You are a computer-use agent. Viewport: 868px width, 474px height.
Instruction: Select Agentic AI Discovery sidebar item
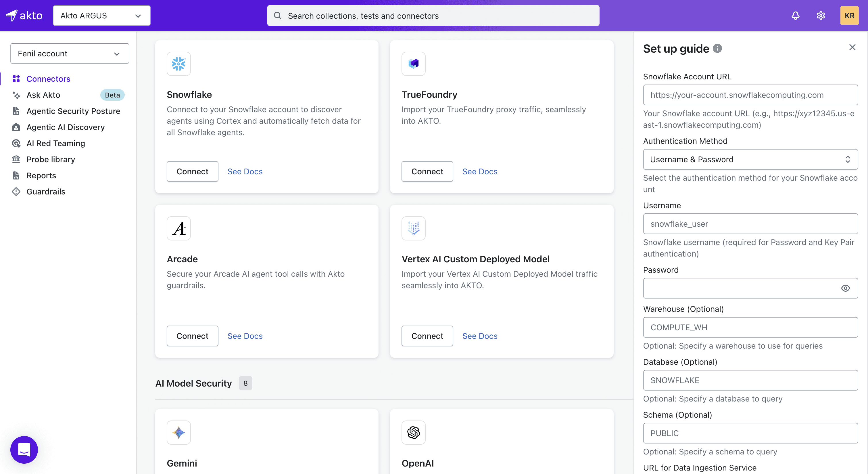pyautogui.click(x=65, y=127)
